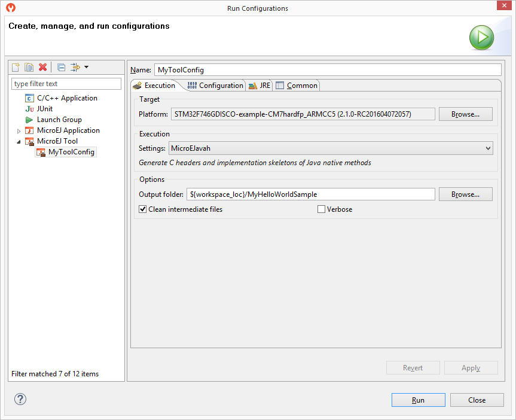Collapse the MicroEJ Tool tree node
This screenshot has height=420, width=516.
click(19, 142)
